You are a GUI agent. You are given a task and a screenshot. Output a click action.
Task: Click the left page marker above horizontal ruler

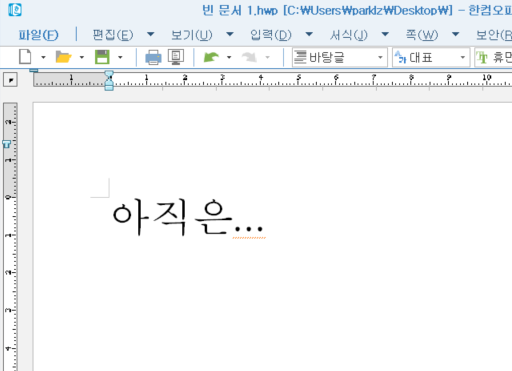tap(34, 70)
